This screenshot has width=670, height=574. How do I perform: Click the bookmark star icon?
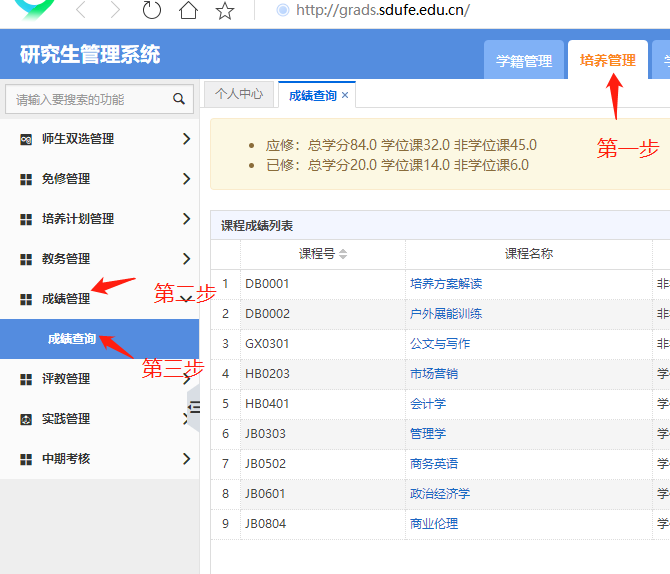coord(225,11)
